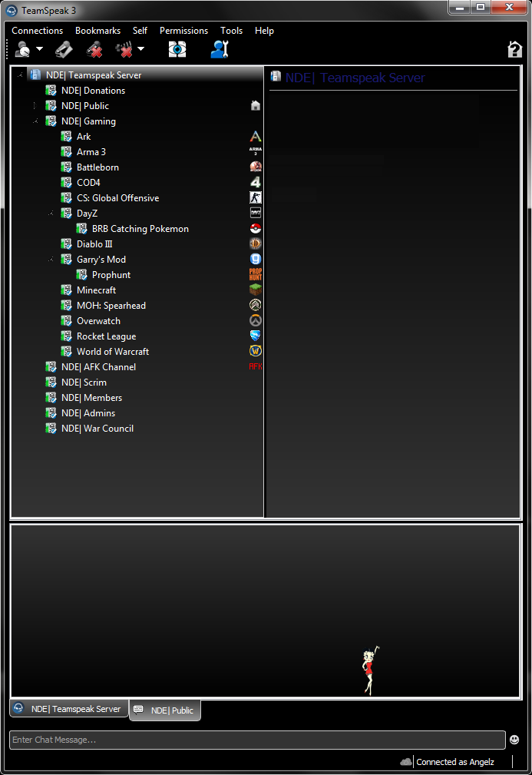Select the Minecraft channel
The image size is (532, 775).
[96, 290]
